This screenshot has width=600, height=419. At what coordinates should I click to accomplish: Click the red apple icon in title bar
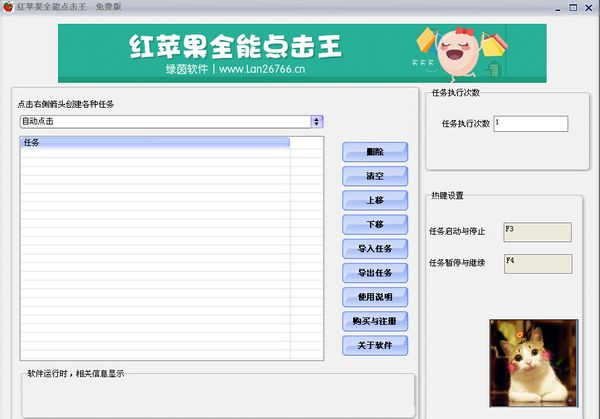tap(7, 7)
